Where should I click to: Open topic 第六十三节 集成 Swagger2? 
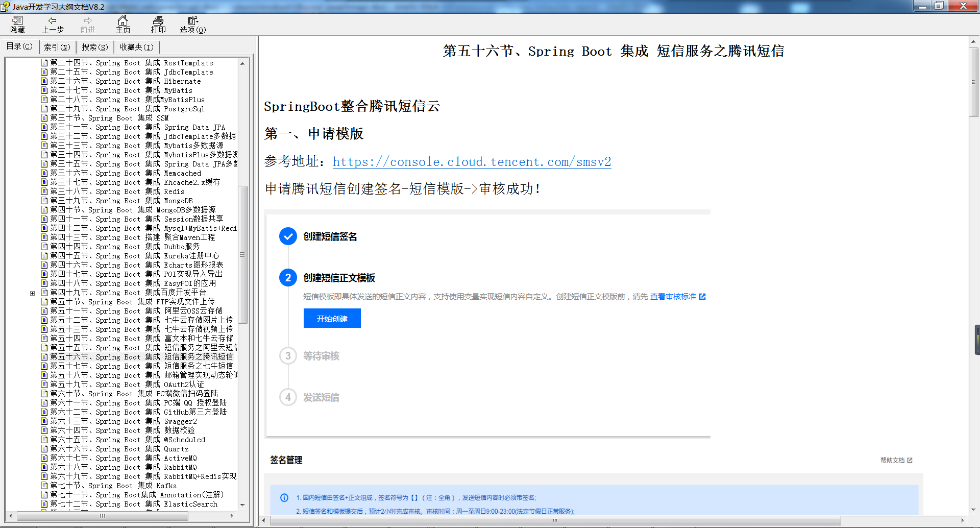tap(123, 421)
